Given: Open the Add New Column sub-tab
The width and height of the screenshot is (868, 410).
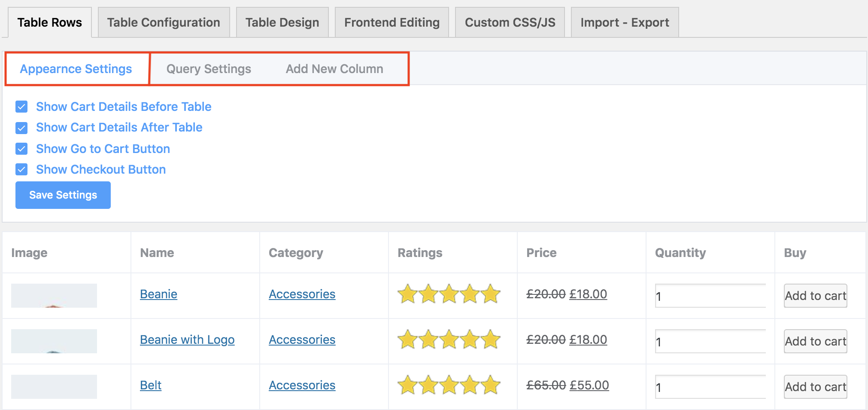Looking at the screenshot, I should 334,69.
